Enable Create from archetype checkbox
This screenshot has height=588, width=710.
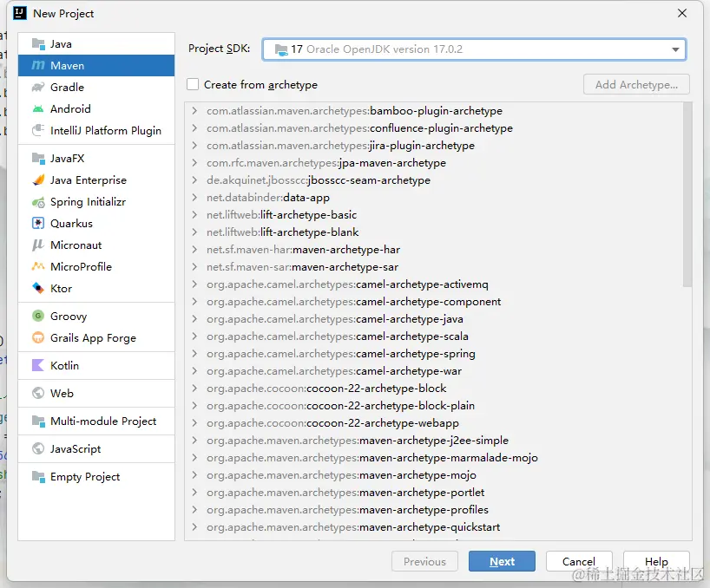tap(193, 85)
